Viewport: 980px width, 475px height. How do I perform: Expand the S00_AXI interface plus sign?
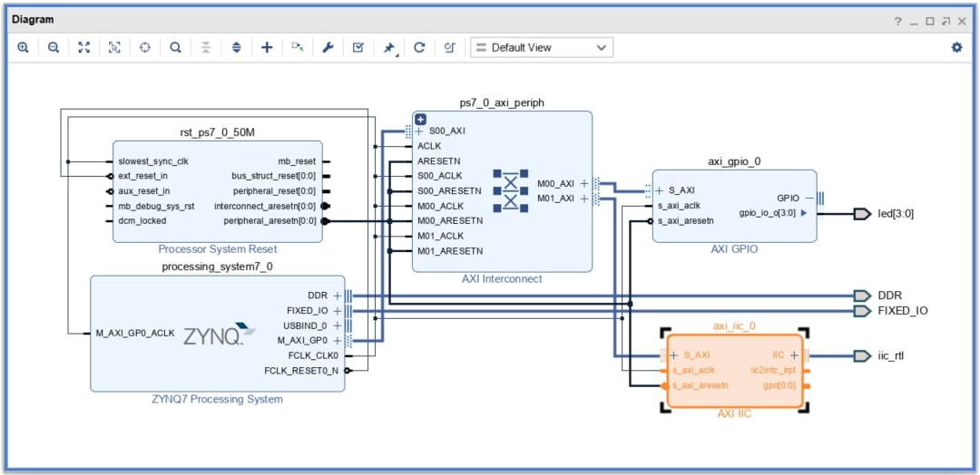[x=419, y=131]
